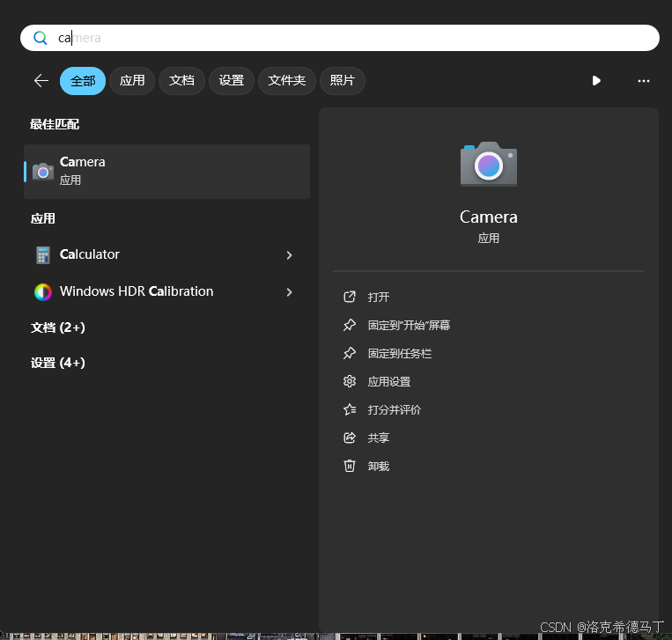Click the open-in-new-window icon beside 打开

350,297
